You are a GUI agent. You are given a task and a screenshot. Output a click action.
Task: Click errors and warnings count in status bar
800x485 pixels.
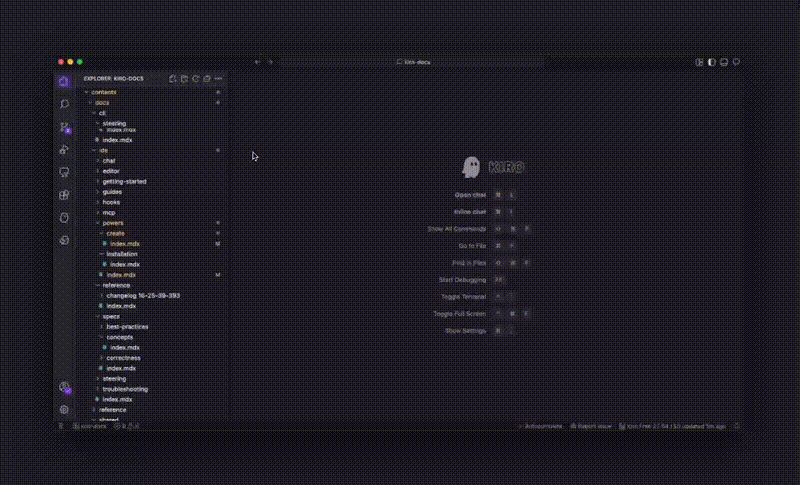point(127,426)
